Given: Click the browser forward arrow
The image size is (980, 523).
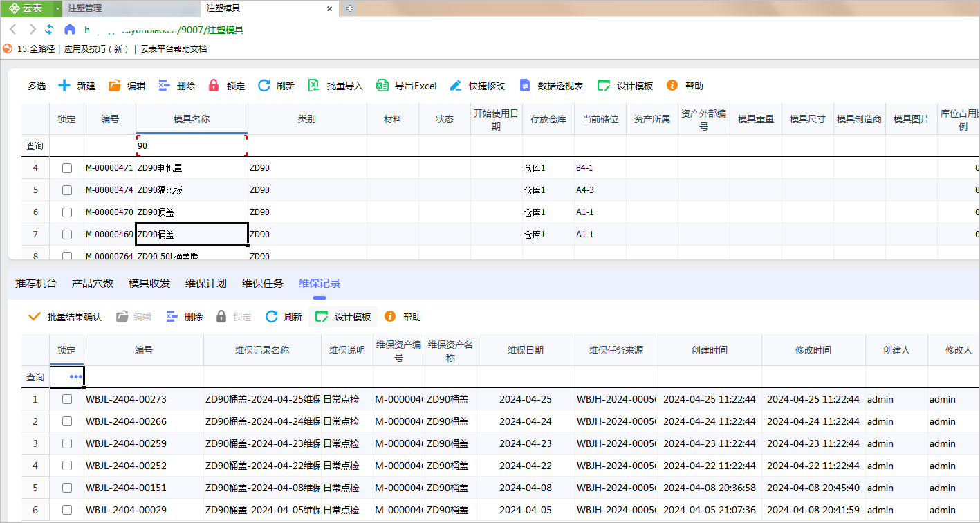Looking at the screenshot, I should 32,30.
